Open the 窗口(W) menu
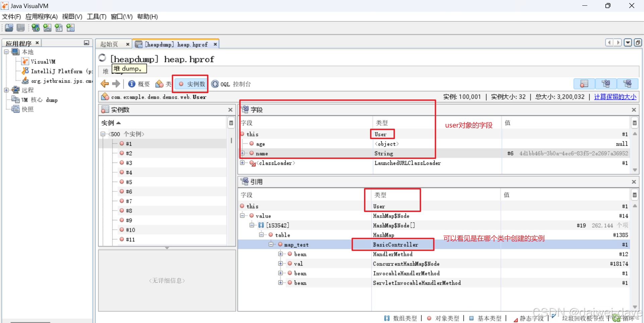The image size is (644, 323). click(x=121, y=16)
